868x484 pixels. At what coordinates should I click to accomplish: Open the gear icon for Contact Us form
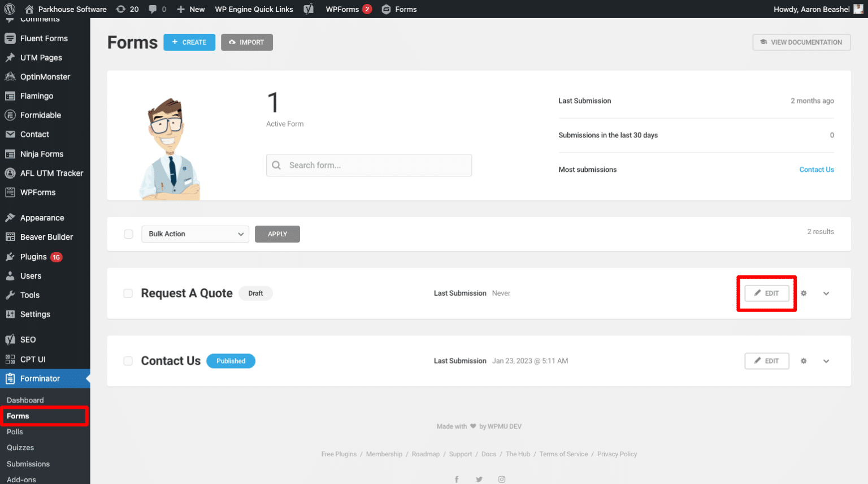(x=803, y=361)
